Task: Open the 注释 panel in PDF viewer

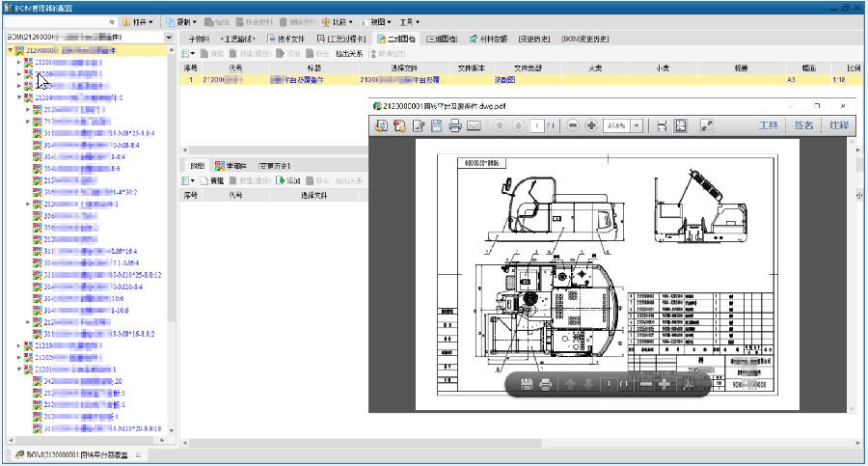Action: (839, 125)
